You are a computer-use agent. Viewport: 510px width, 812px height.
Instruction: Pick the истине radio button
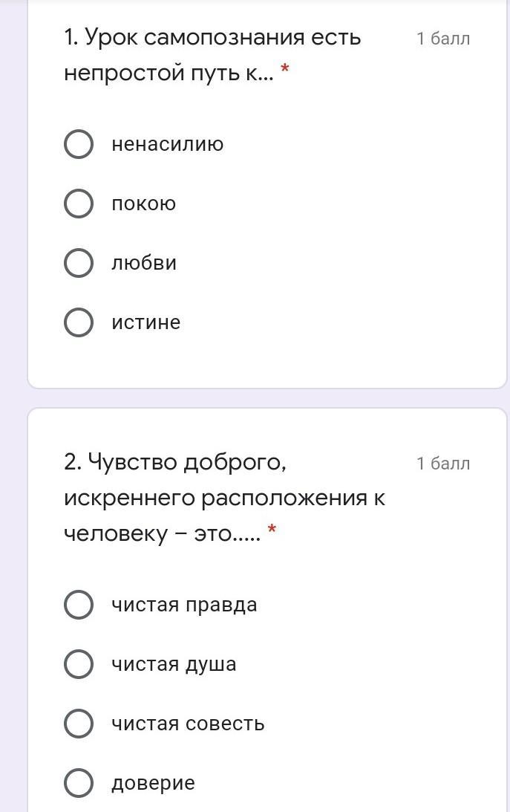pos(79,322)
